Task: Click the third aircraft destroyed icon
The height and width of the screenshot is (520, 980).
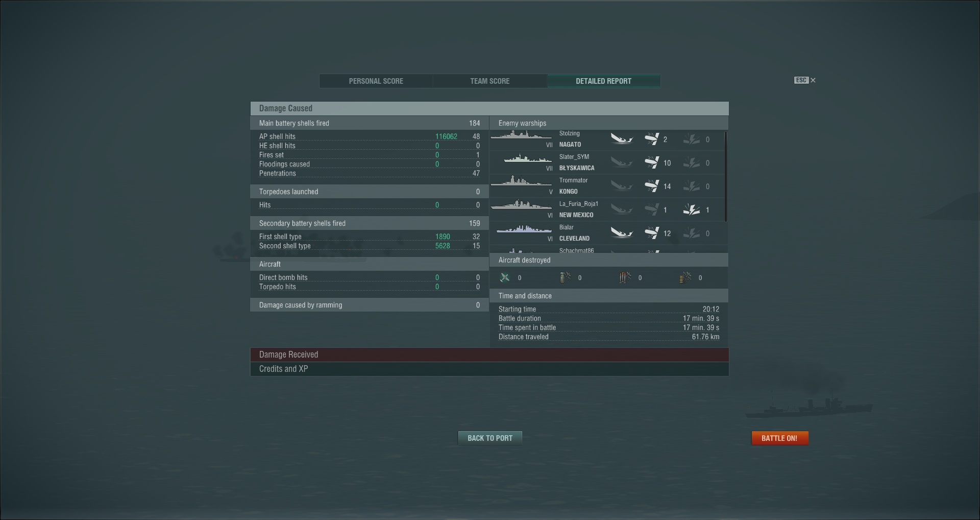Action: [x=625, y=277]
